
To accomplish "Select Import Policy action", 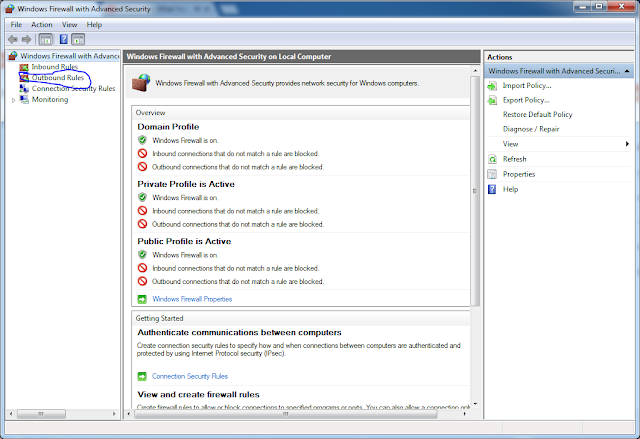I will tap(527, 86).
